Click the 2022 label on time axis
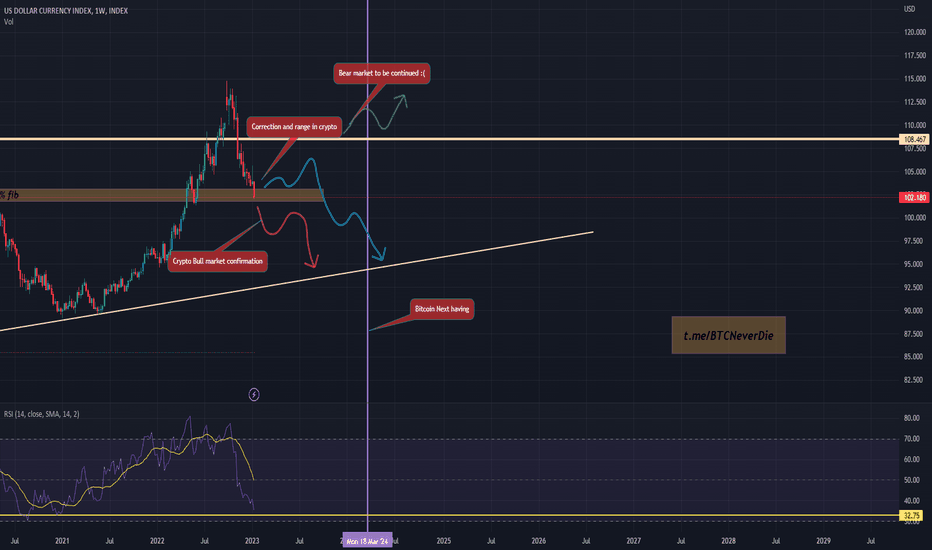This screenshot has height=550, width=932. [157, 541]
